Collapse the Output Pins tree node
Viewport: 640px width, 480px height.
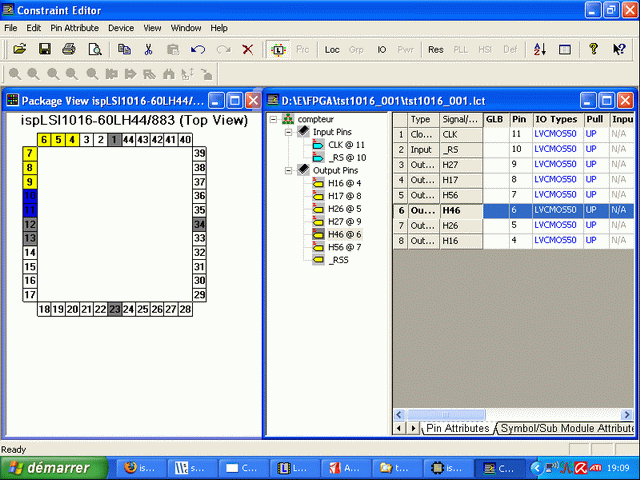point(288,170)
